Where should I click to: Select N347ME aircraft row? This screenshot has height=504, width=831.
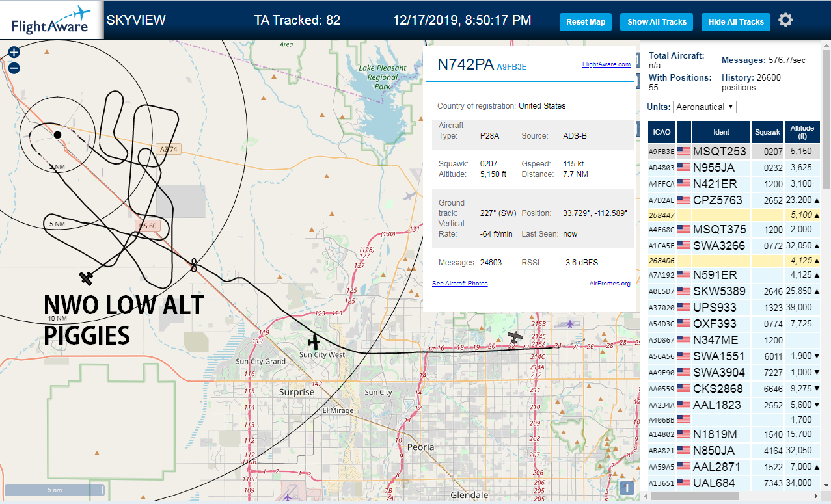(733, 340)
